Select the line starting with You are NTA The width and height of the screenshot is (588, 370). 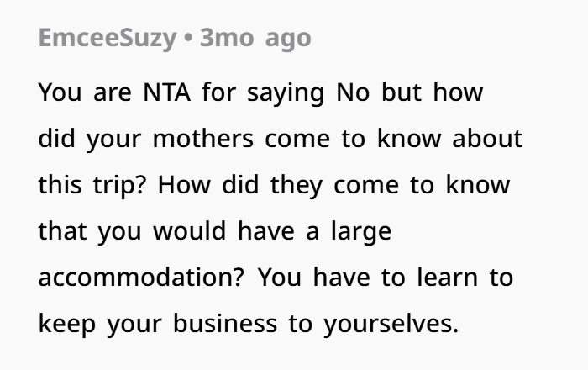260,93
